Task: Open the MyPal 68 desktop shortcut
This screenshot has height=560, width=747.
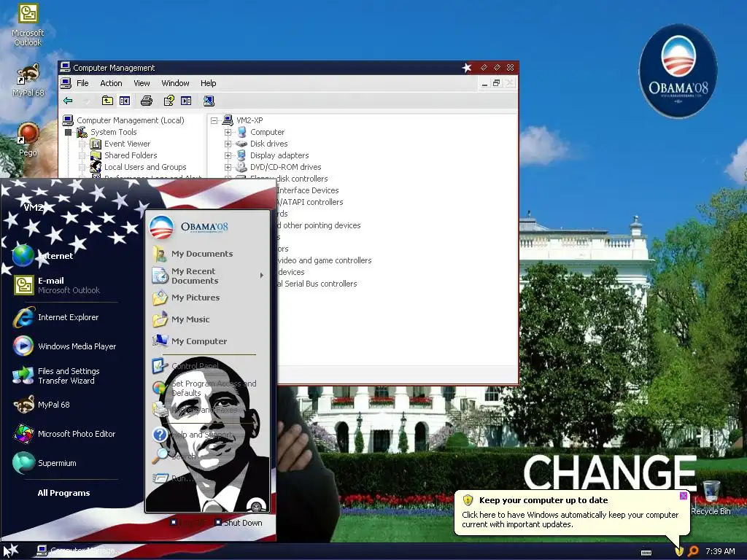Action: tap(28, 79)
